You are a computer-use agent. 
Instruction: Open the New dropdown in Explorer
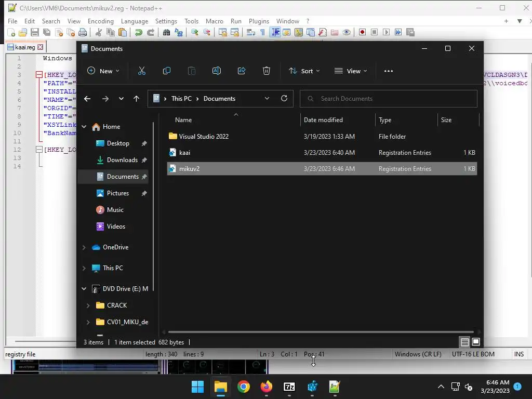point(103,71)
